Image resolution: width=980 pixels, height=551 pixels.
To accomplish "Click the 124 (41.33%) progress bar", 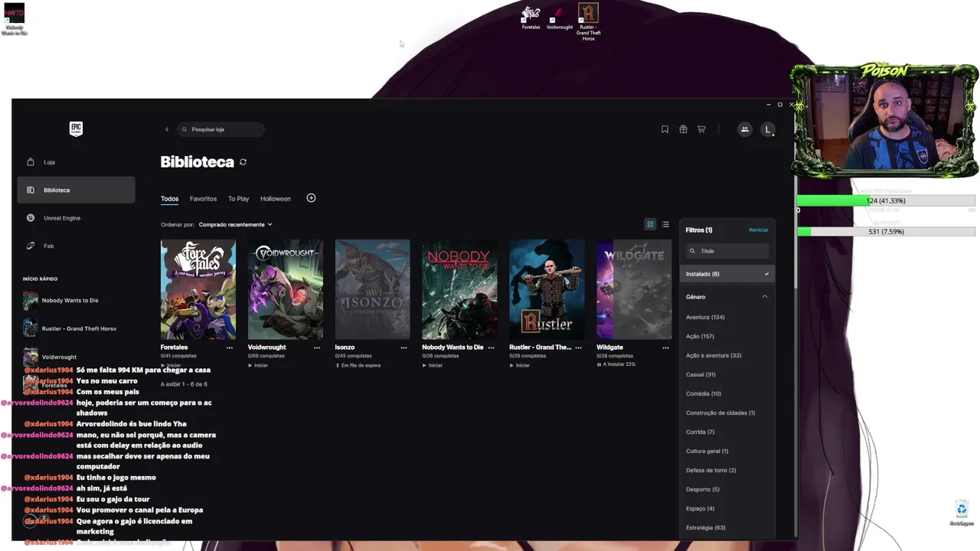I will pos(886,201).
